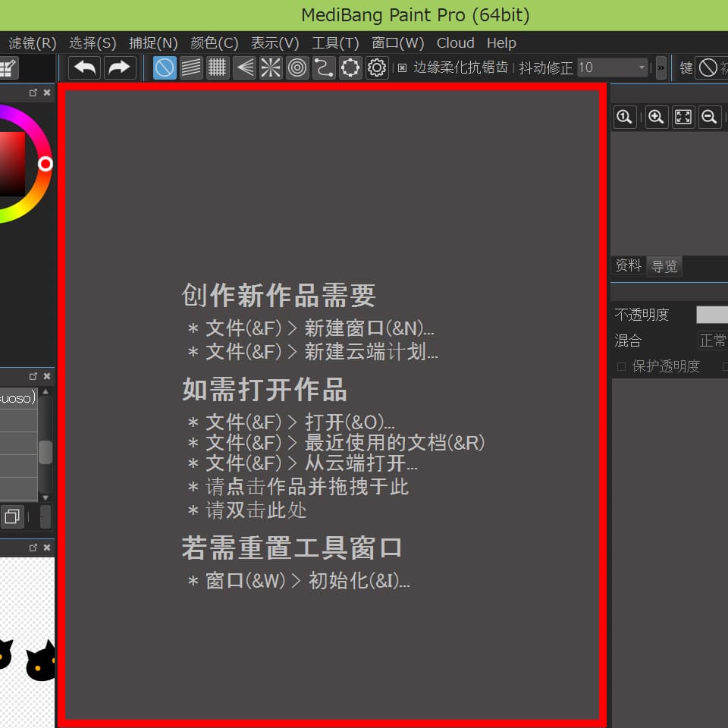The image size is (728, 728).
Task: Turn snap off with the crossed-circle icon
Action: coord(165,67)
